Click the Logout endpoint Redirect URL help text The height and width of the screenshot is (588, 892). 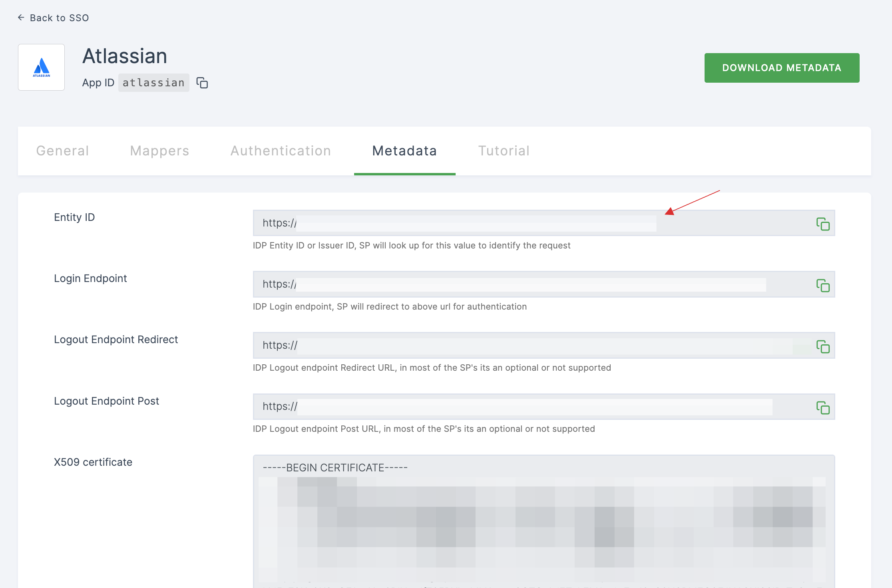(432, 368)
